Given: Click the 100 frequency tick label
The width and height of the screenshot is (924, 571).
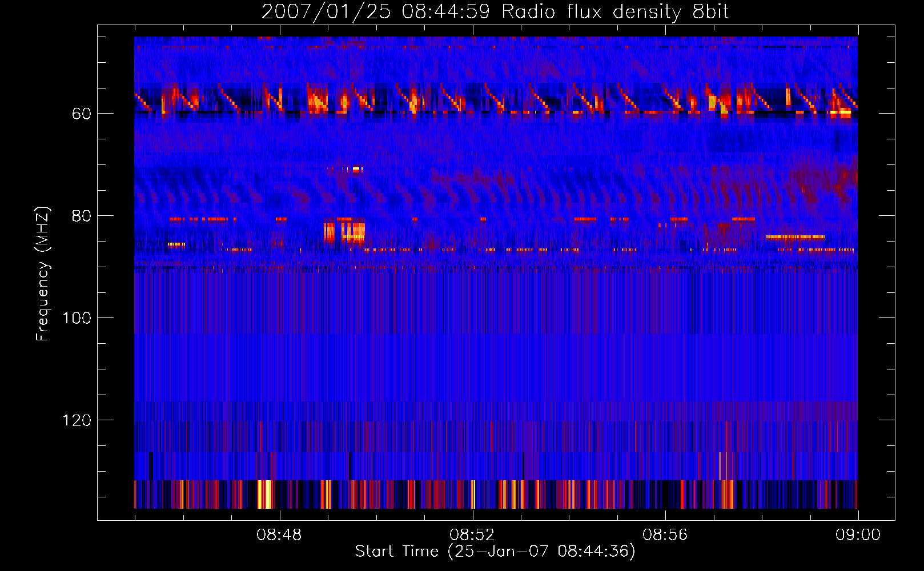Looking at the screenshot, I should (x=77, y=318).
